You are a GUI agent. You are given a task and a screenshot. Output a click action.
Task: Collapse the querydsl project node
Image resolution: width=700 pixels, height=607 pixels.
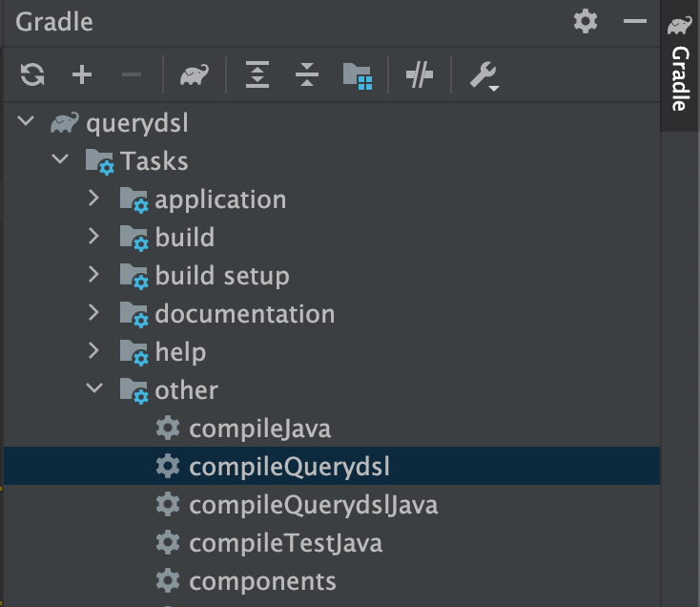(26, 120)
